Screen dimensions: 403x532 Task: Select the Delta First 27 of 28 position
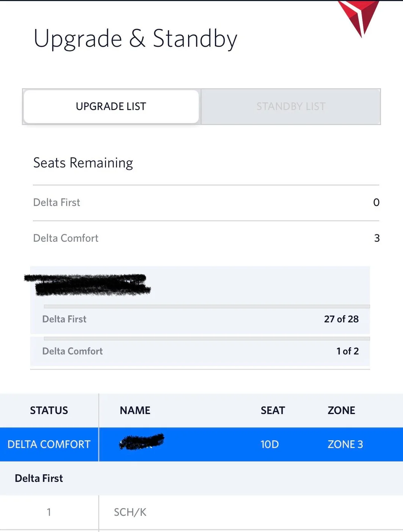341,319
